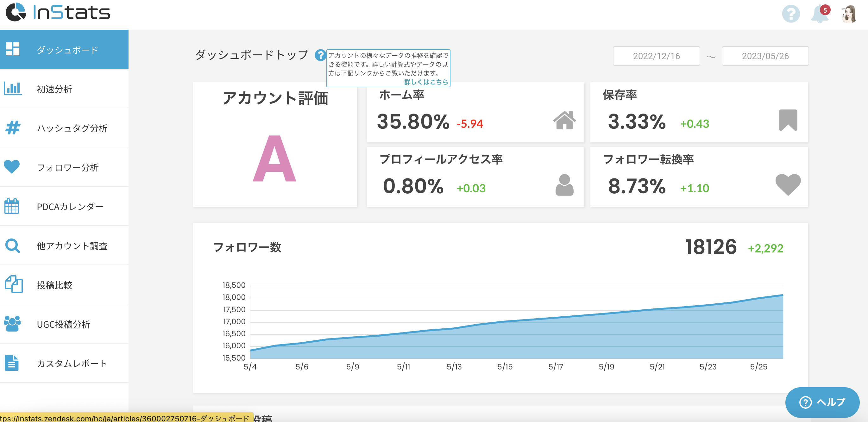Image resolution: width=868 pixels, height=422 pixels.
Task: Click the bookmark icon in 保存率 card
Action: tap(788, 120)
